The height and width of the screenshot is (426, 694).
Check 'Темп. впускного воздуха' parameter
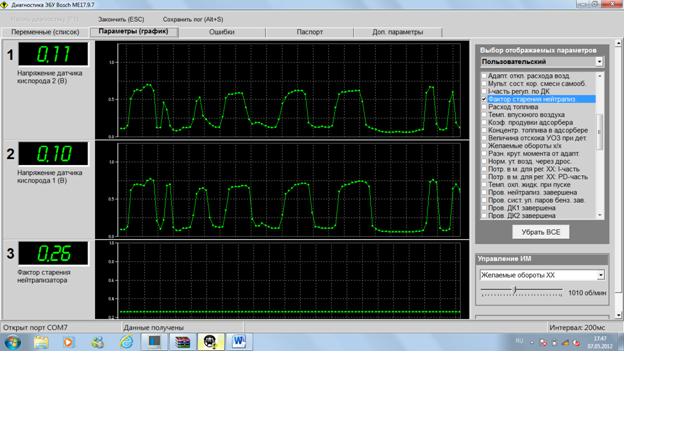pyautogui.click(x=484, y=115)
